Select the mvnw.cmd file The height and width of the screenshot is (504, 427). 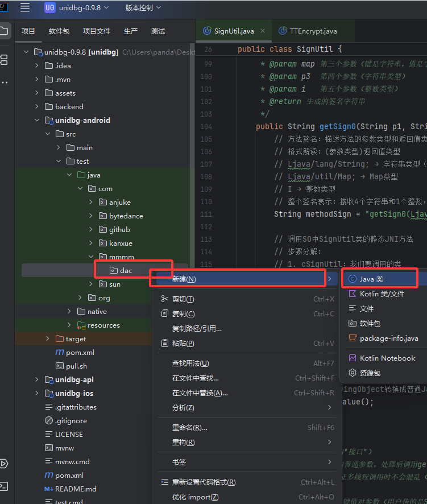tap(67, 461)
